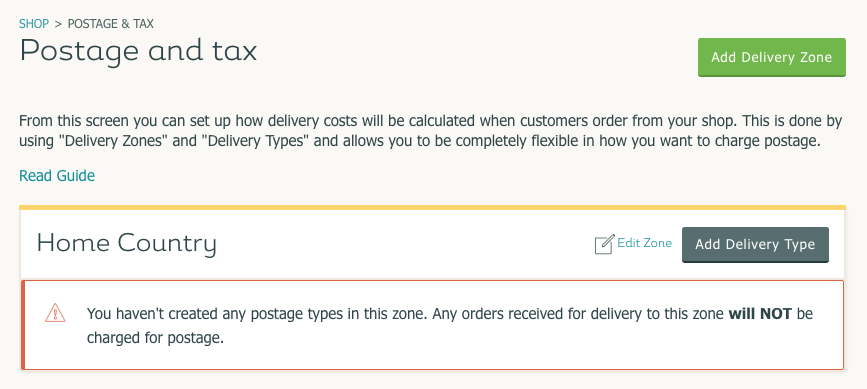Click the "Delivery Types" quoted phrase in description
867x389 pixels.
pos(255,141)
